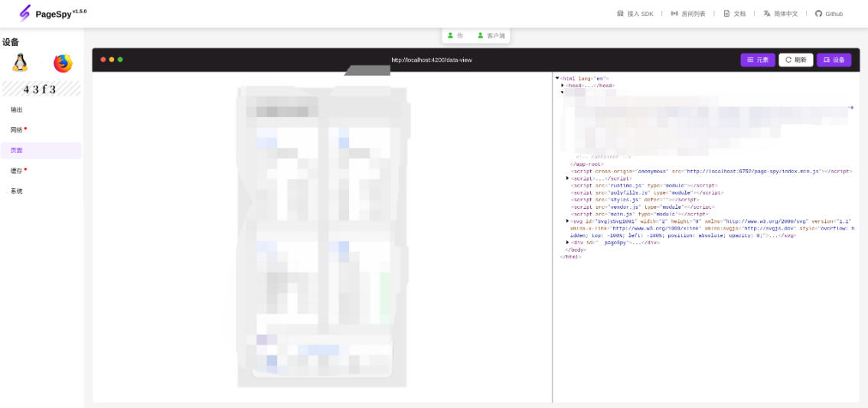Click the broadcast icon beside 房间列表
This screenshot has height=408, width=868.
[674, 14]
